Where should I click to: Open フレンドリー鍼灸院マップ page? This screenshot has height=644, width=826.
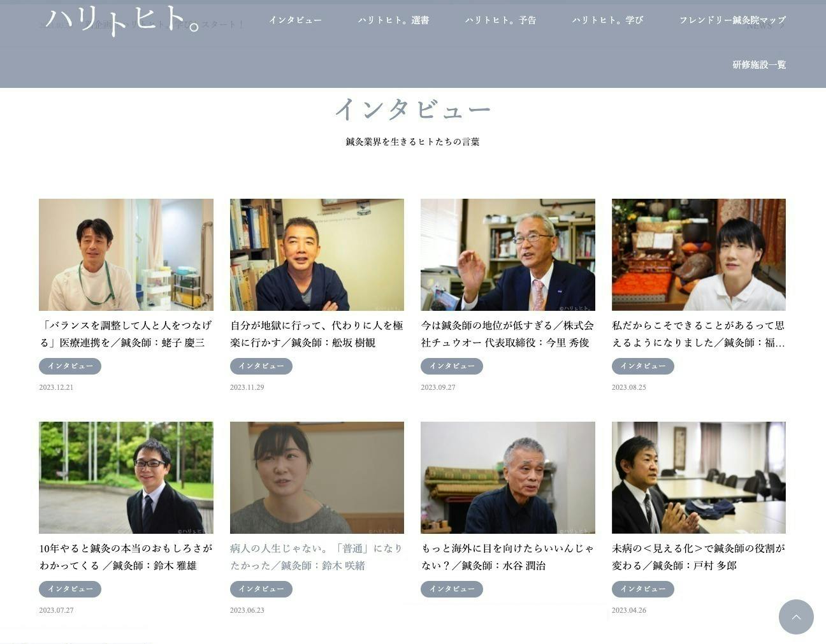732,20
